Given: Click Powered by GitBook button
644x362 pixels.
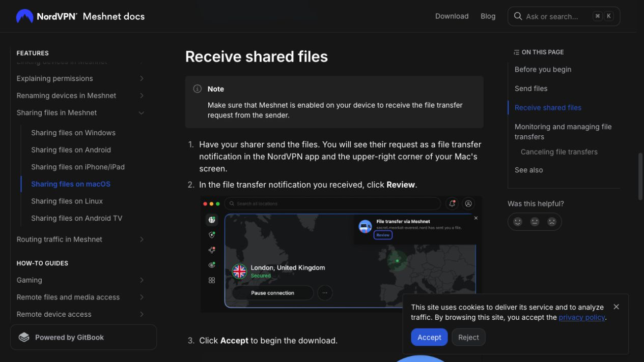Looking at the screenshot, I should click(x=83, y=337).
